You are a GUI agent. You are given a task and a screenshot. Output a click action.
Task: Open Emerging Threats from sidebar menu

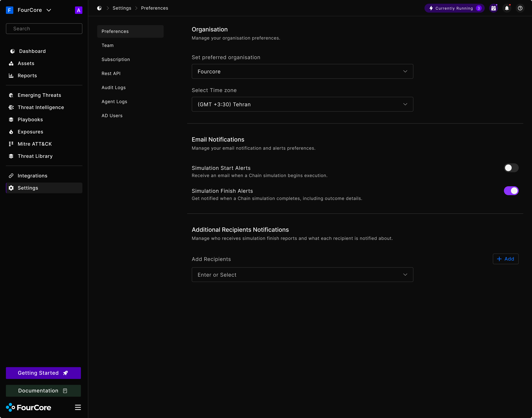44,95
